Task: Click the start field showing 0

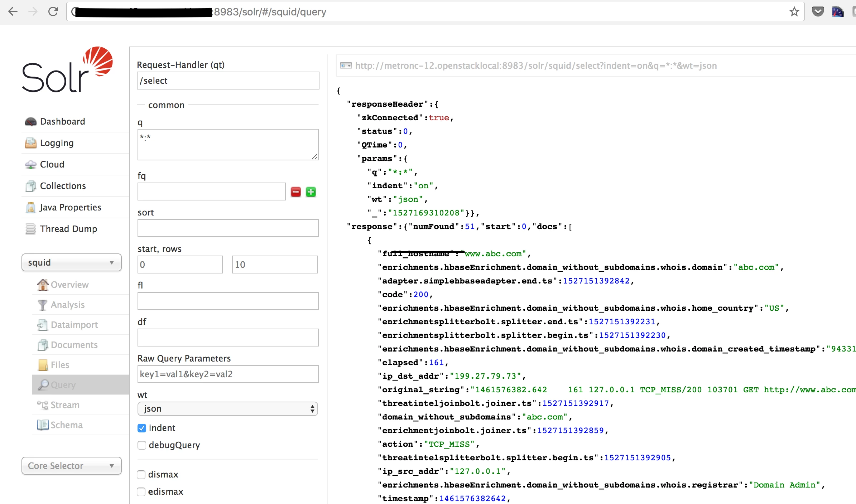Action: click(180, 265)
